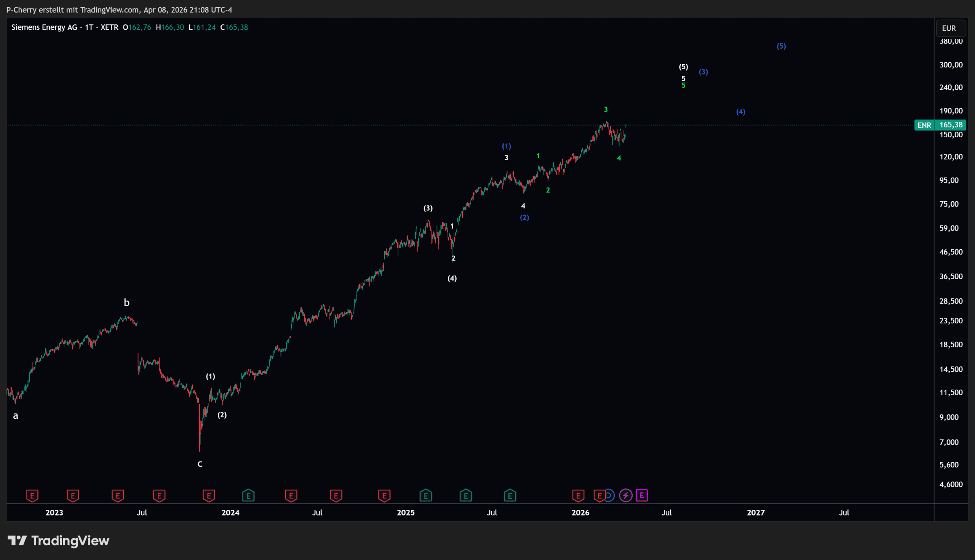This screenshot has height=560, width=975.
Task: Click the blue D dividend icon
Action: pyautogui.click(x=609, y=495)
